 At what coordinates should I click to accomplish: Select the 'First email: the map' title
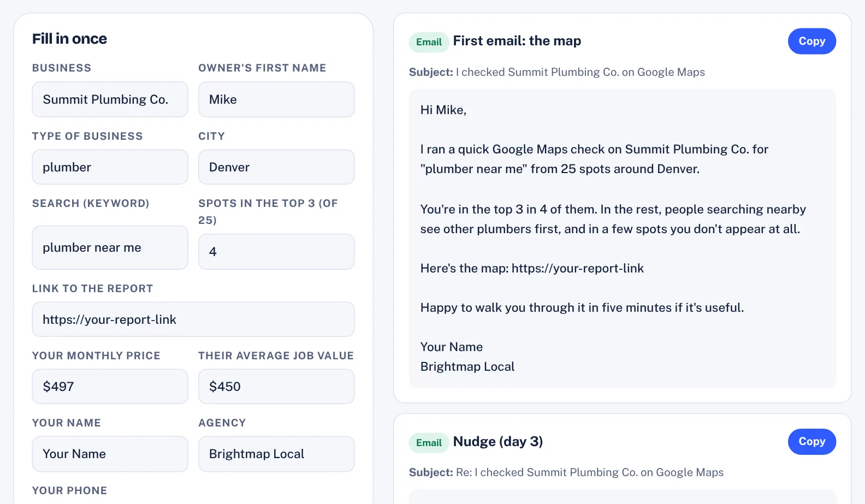pos(517,41)
